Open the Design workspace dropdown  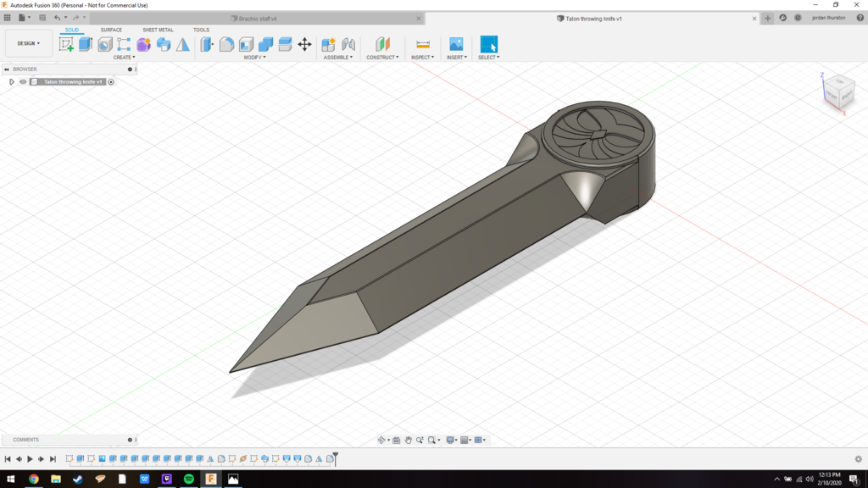(x=29, y=43)
